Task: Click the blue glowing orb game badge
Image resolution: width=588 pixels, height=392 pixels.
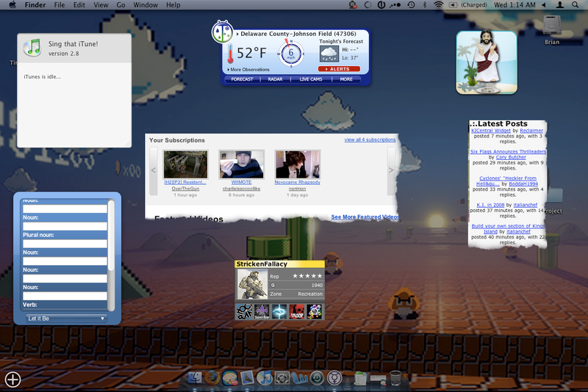Action: [279, 311]
